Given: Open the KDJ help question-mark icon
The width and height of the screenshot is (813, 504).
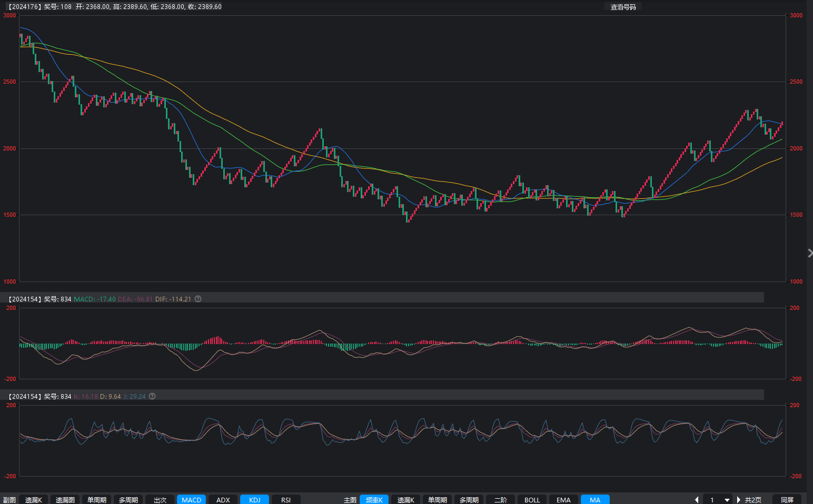Looking at the screenshot, I should 152,396.
